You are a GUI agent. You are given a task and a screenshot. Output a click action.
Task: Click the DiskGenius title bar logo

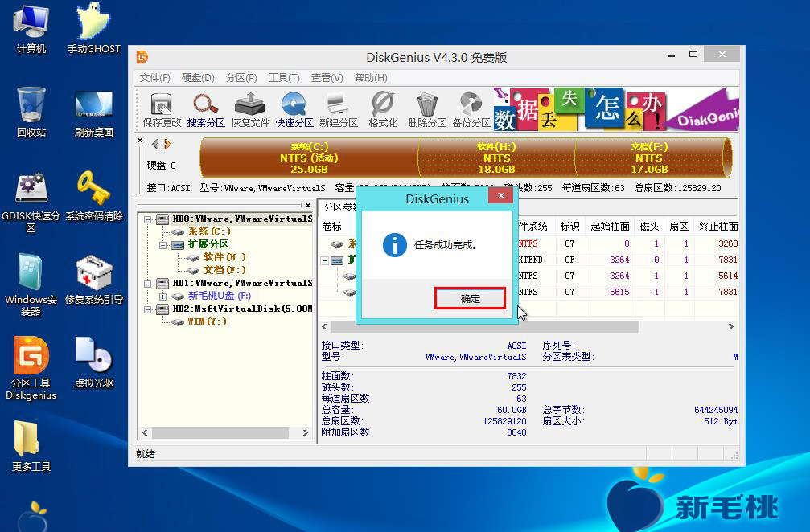(x=142, y=57)
